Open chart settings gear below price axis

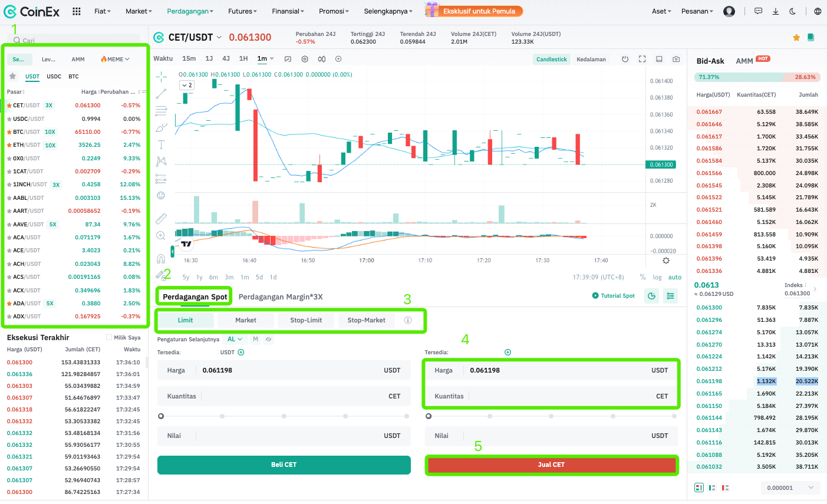point(666,261)
